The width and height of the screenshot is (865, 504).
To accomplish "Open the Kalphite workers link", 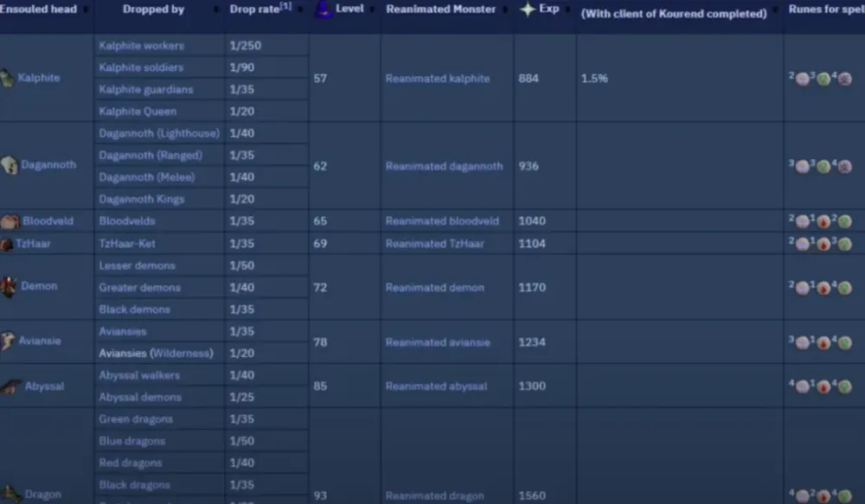I will [x=141, y=46].
